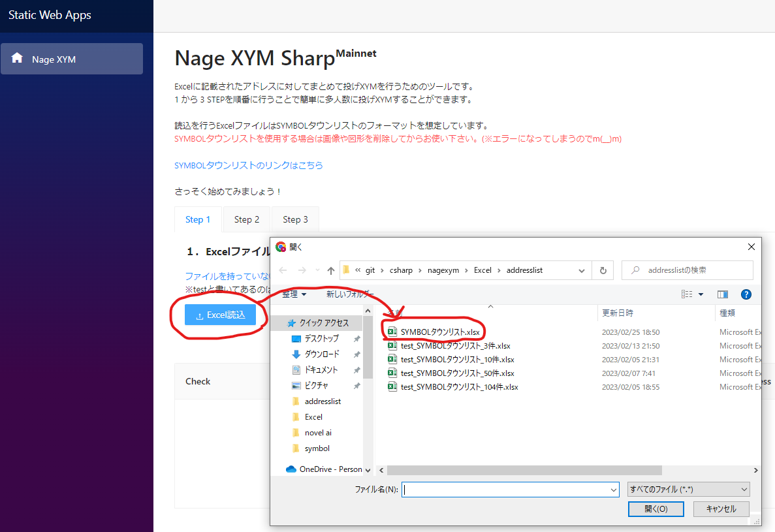Image resolution: width=775 pixels, height=532 pixels.
Task: Click the horizontal scrollbar in file list
Action: pyautogui.click(x=524, y=470)
